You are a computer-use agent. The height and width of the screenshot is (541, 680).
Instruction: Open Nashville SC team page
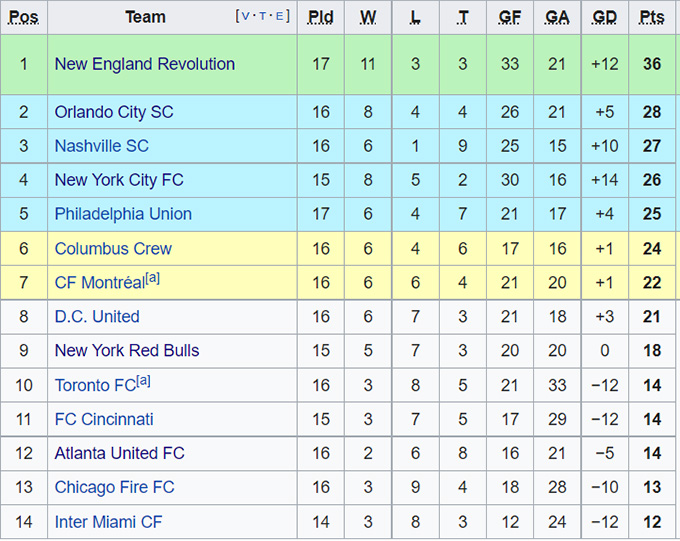click(101, 146)
